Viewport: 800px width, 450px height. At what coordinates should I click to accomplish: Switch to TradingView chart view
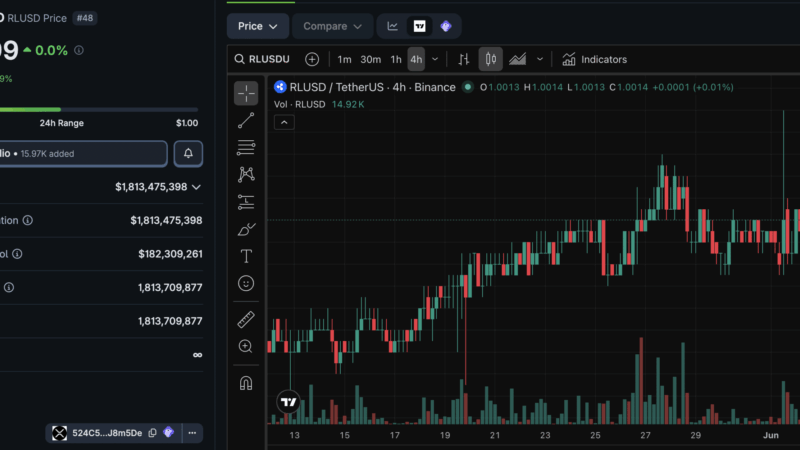click(x=419, y=26)
